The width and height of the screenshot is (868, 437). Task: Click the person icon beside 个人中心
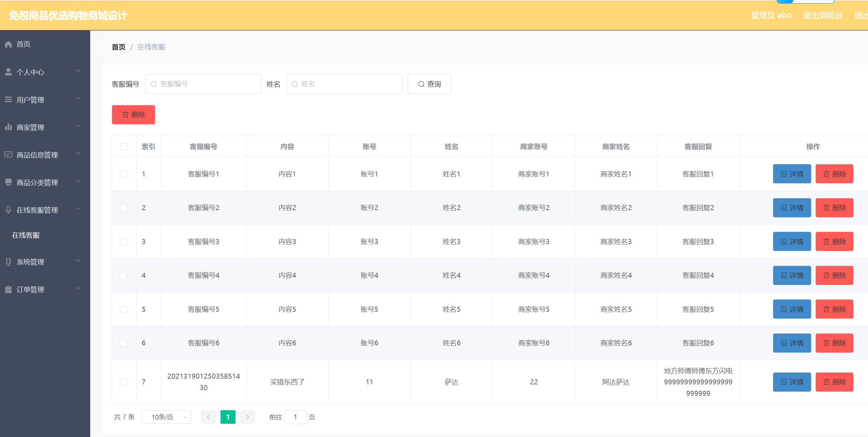pos(8,72)
